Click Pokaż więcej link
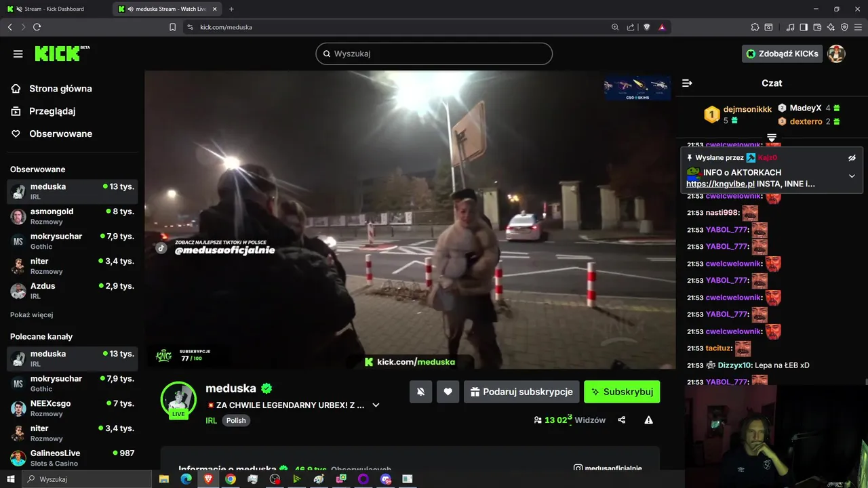868x488 pixels. pos(31,314)
